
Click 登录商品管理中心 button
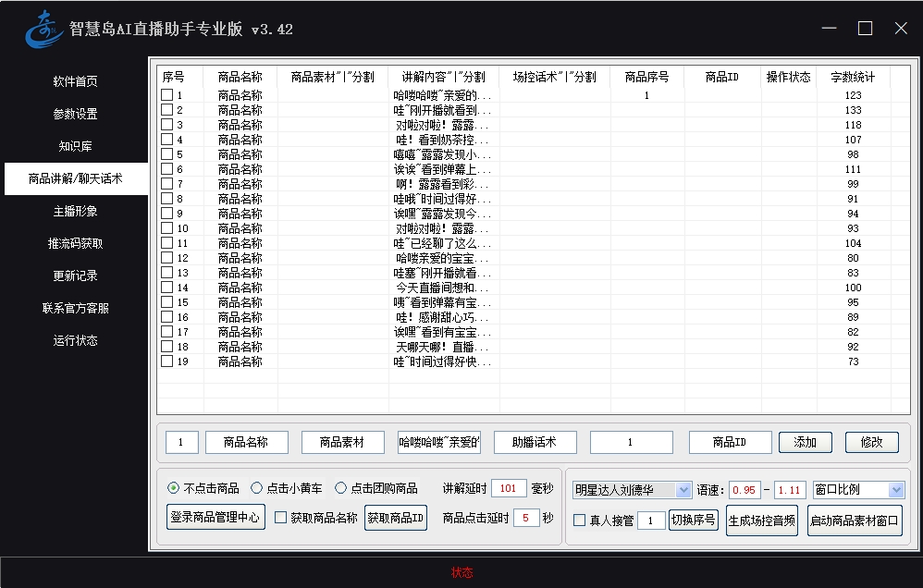(x=215, y=518)
